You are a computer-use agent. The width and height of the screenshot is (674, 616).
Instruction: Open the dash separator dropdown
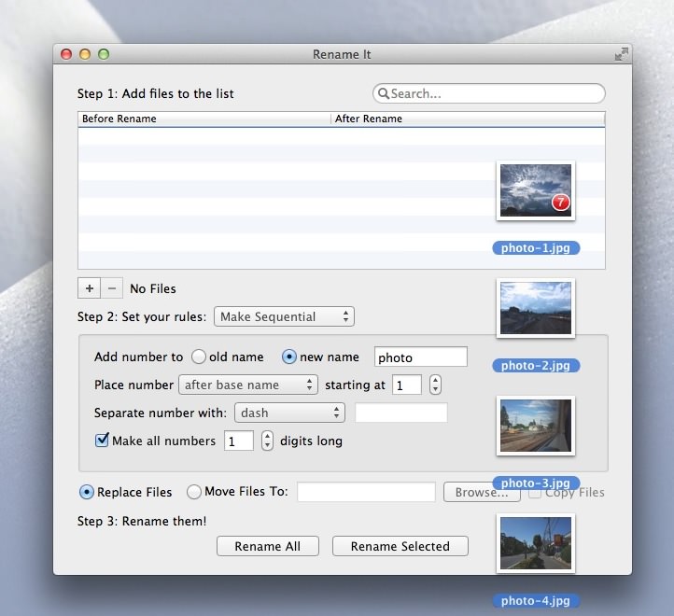pos(289,413)
